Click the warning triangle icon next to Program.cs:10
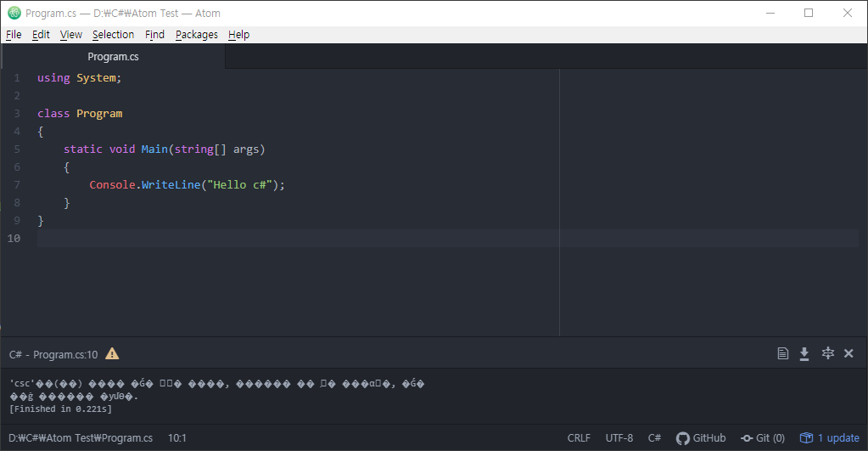 112,353
